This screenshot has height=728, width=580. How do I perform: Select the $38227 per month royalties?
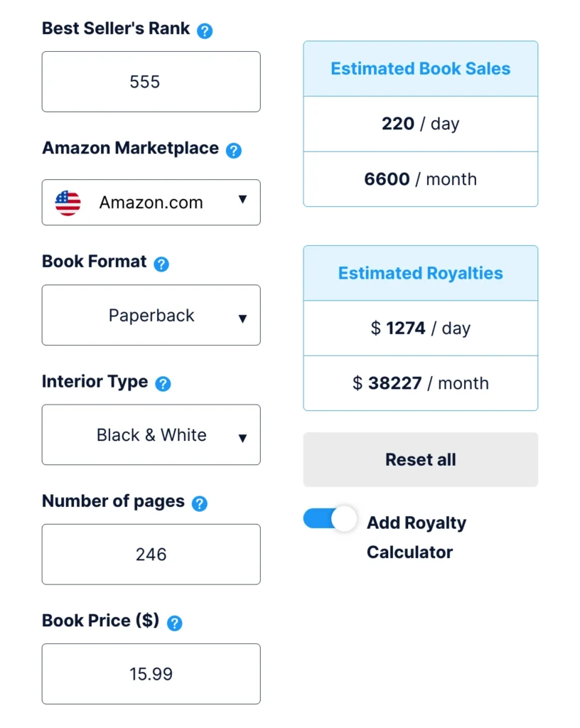420,383
